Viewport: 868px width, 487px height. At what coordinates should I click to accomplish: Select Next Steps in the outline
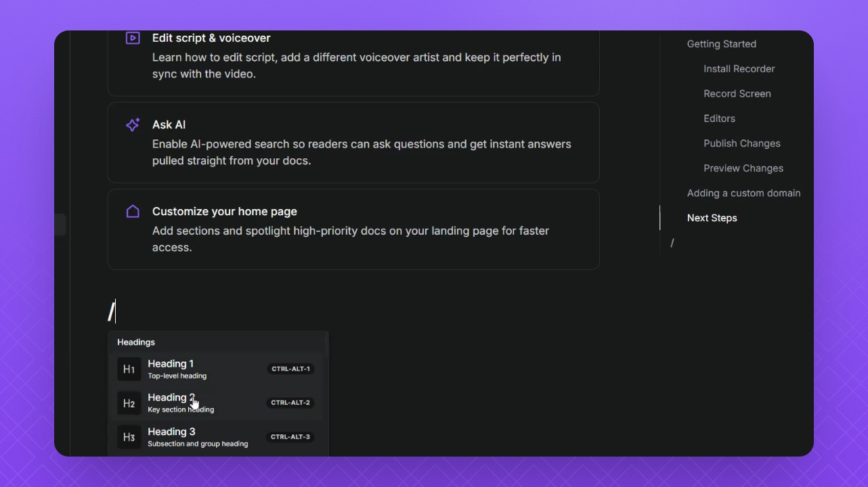pos(712,218)
